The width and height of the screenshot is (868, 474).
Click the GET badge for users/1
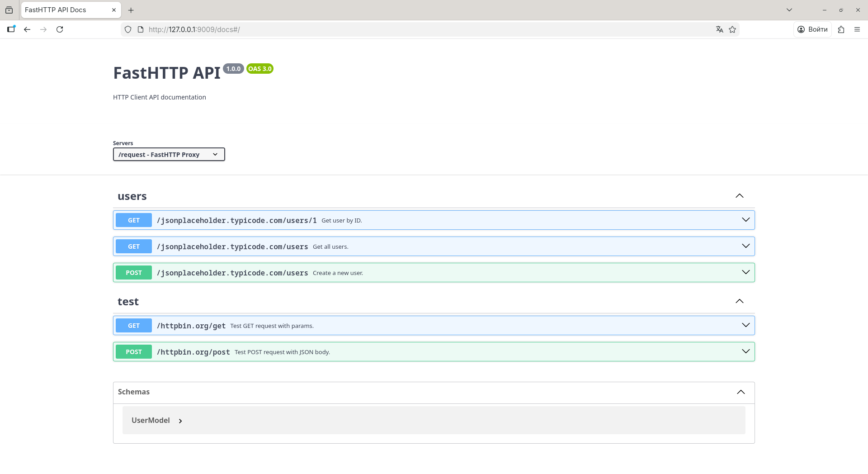[x=134, y=220]
